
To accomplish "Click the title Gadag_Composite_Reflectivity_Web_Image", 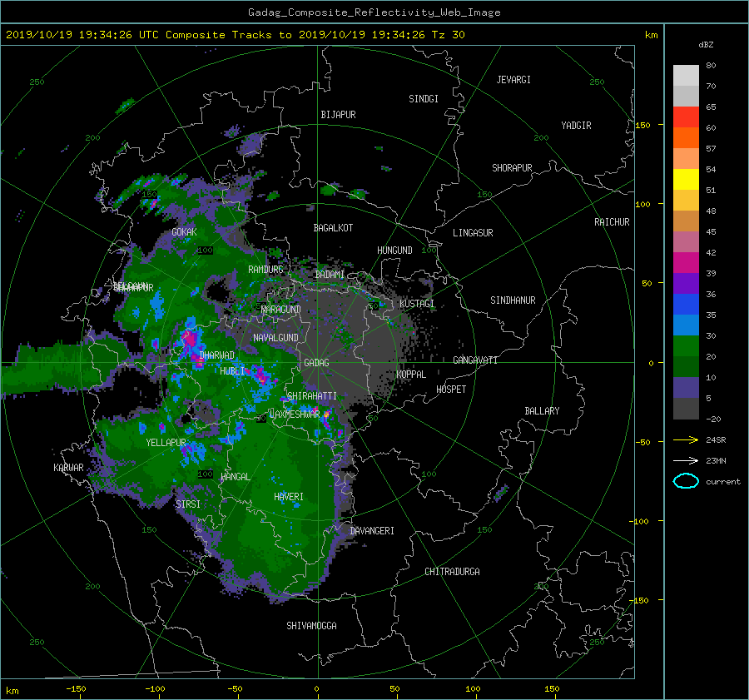I will pyautogui.click(x=374, y=12).
